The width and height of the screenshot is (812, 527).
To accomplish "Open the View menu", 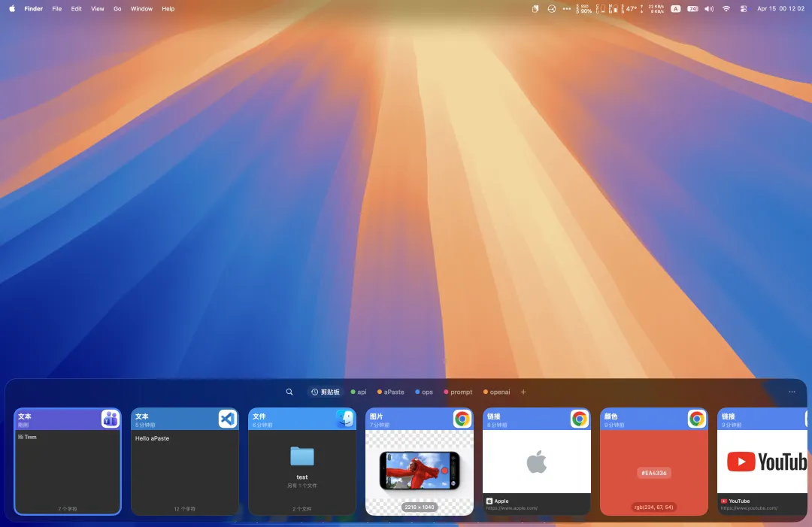I will 97,9.
